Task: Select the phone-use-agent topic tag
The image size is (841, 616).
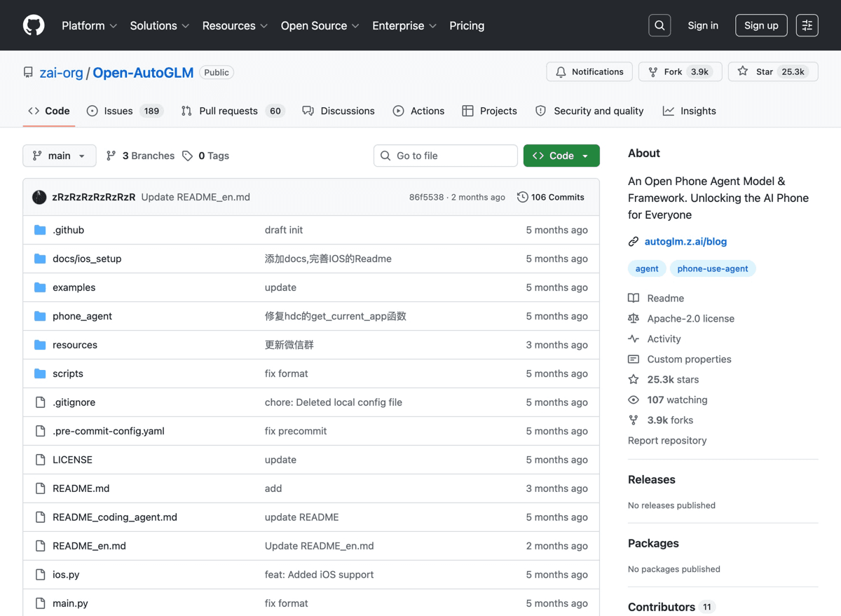Action: tap(713, 268)
